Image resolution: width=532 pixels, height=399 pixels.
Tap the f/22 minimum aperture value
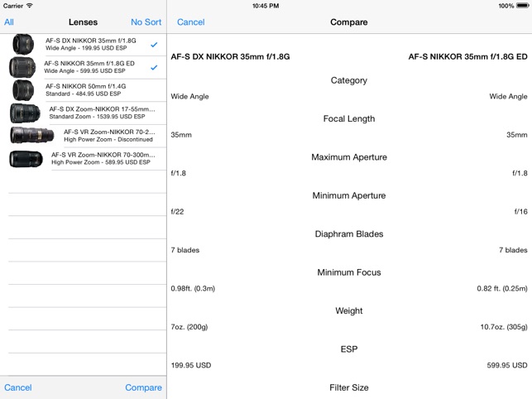click(x=177, y=212)
